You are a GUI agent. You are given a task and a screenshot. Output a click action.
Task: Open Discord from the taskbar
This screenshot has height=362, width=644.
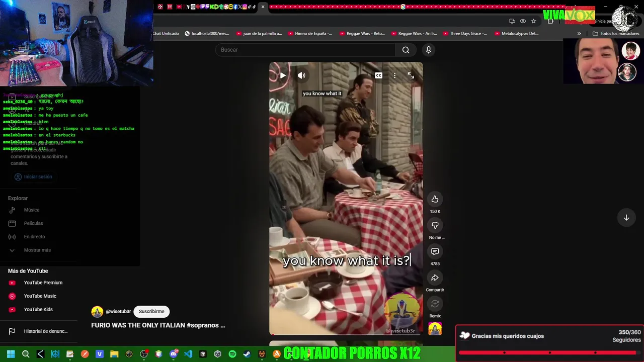(x=174, y=354)
